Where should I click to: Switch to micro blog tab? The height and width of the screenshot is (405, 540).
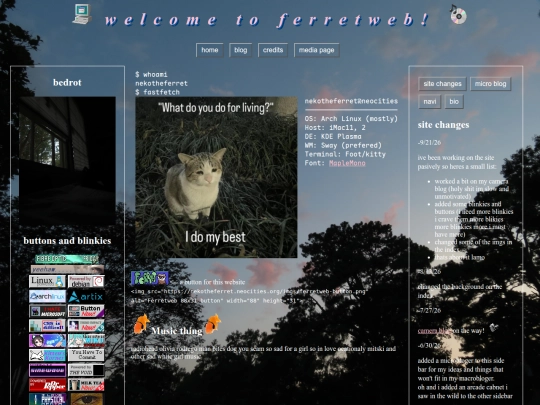[490, 84]
